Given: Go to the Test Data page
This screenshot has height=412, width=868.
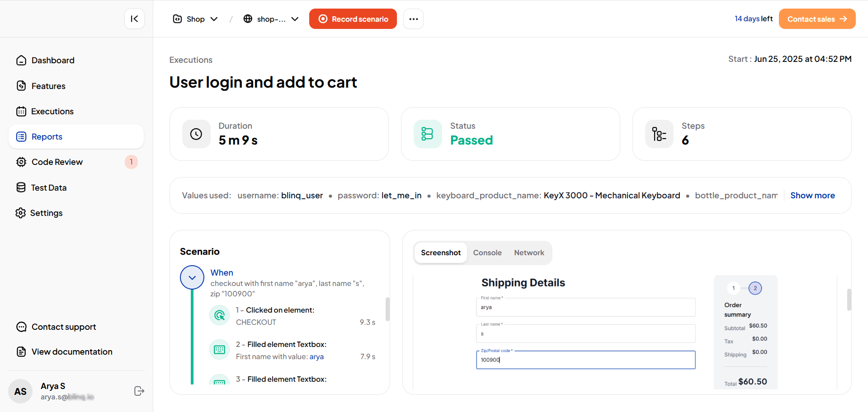Looking at the screenshot, I should pos(49,187).
